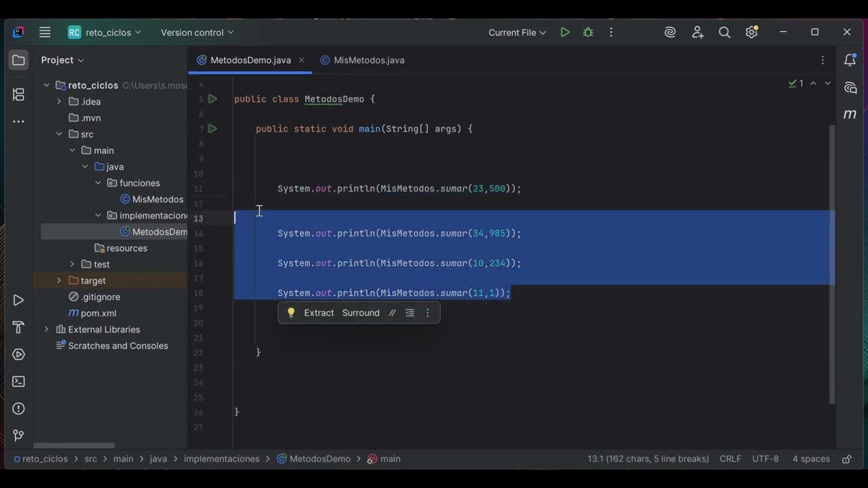The width and height of the screenshot is (868, 488).
Task: Jump to previous highlighted problem arrow
Action: [x=813, y=83]
